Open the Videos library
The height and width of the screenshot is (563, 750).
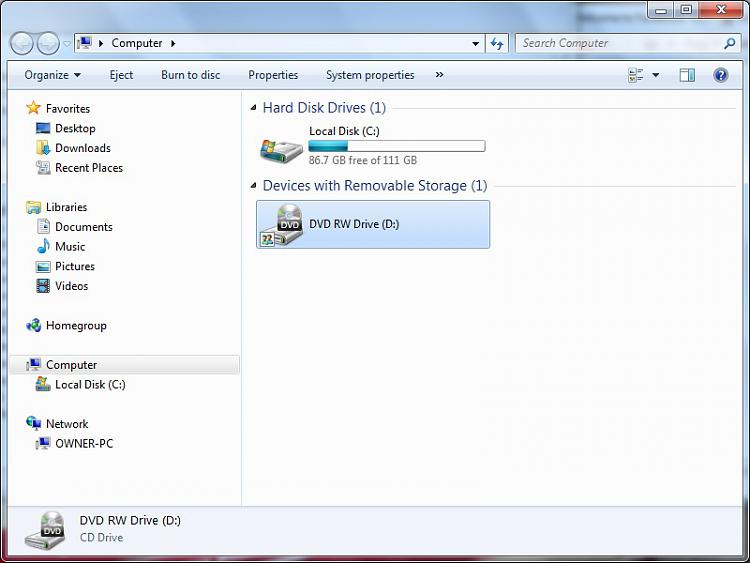pyautogui.click(x=71, y=286)
